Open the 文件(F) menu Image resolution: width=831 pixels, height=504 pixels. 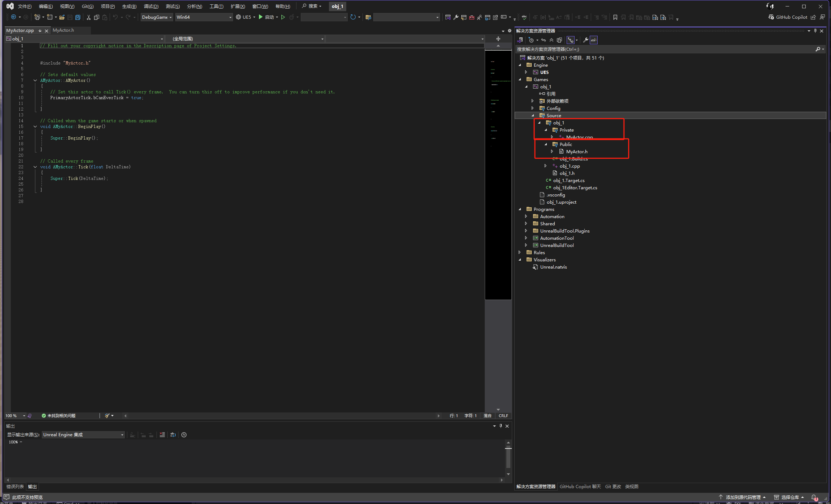[x=25, y=6]
